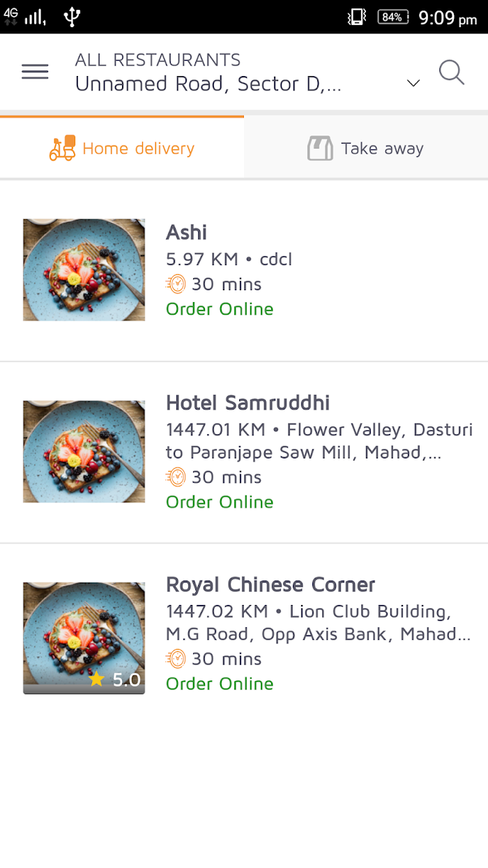Switch to the Take away tab

tap(366, 148)
